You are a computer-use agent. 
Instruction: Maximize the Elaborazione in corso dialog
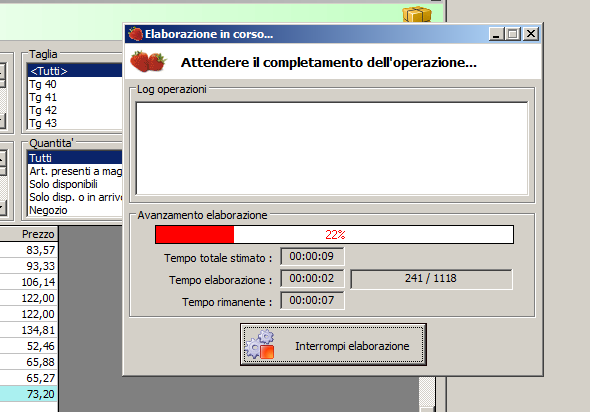(x=512, y=34)
